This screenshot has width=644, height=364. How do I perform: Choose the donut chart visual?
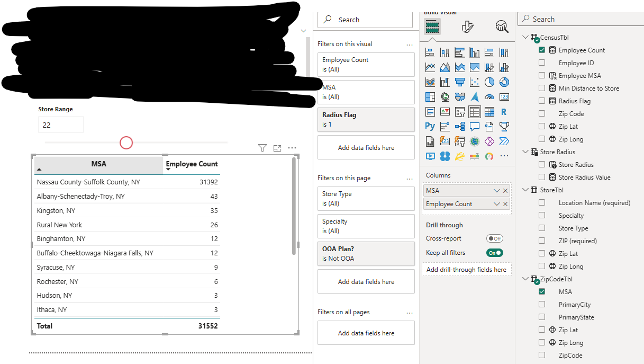click(504, 82)
